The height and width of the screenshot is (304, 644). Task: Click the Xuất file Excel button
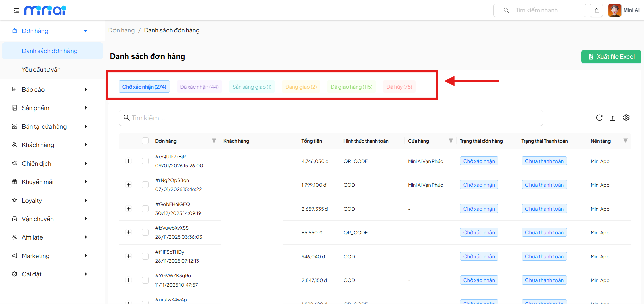[x=611, y=57]
